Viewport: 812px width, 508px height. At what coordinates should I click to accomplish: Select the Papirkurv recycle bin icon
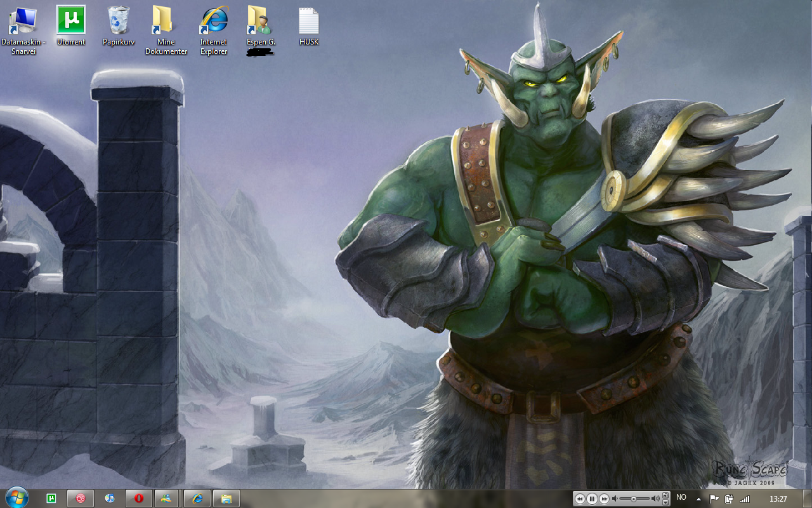pyautogui.click(x=119, y=25)
